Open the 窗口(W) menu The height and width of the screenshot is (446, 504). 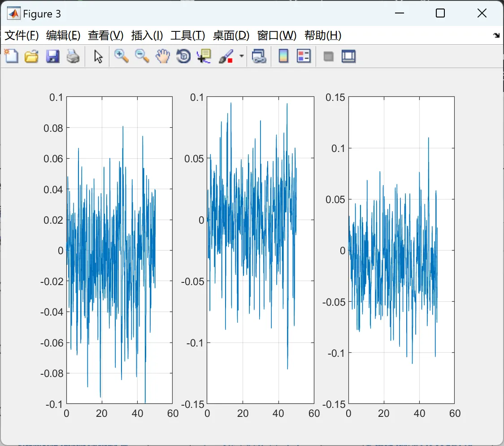[x=277, y=35]
